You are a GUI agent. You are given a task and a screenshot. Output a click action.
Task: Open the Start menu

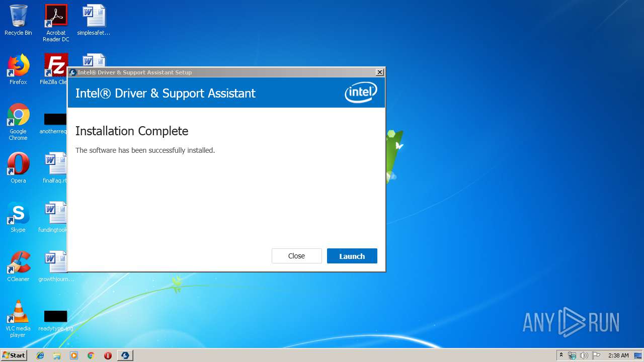(x=14, y=355)
